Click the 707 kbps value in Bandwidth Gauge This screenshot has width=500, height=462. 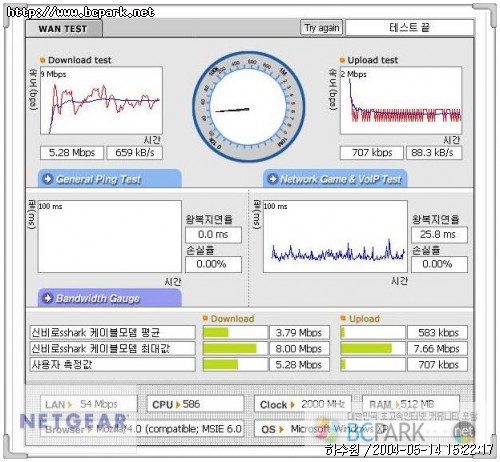tap(437, 364)
